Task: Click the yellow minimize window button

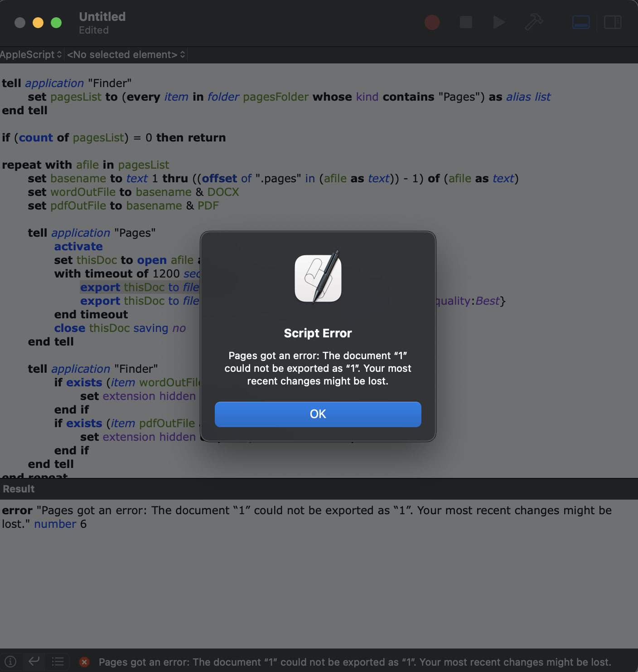Action: click(38, 23)
